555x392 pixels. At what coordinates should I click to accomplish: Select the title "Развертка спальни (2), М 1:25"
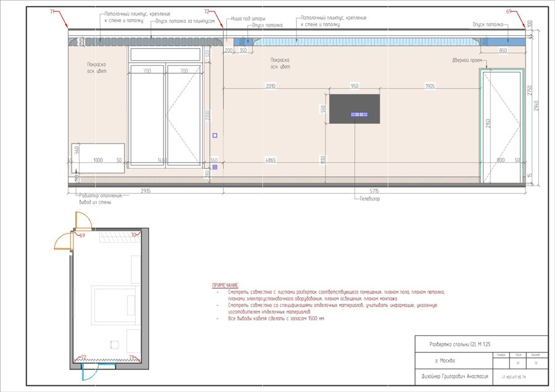460,345
